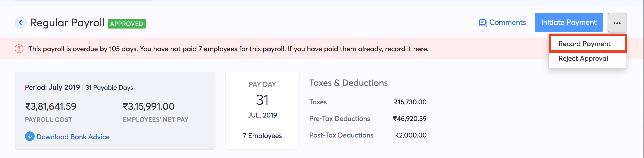Click the chat bubble icon next to Comments
644x158 pixels.
(483, 22)
